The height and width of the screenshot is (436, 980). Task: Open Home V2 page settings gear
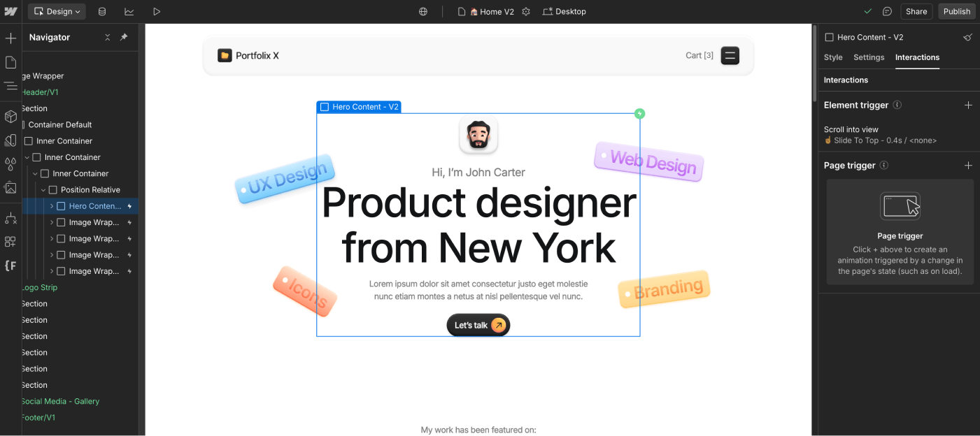coord(527,12)
